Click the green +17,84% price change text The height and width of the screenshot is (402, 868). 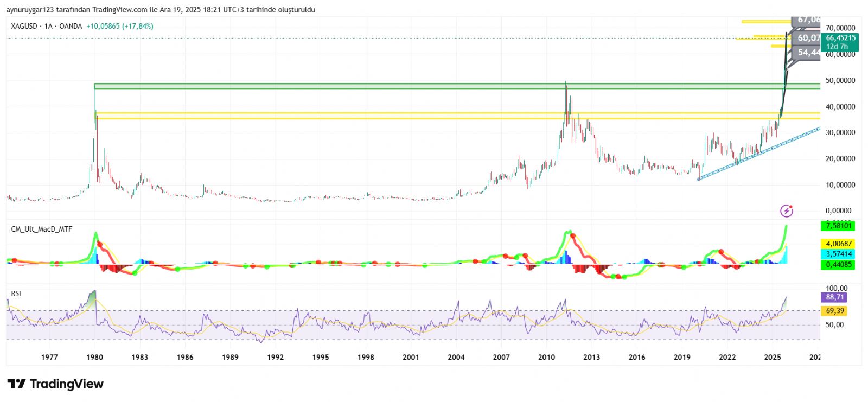pyautogui.click(x=137, y=26)
